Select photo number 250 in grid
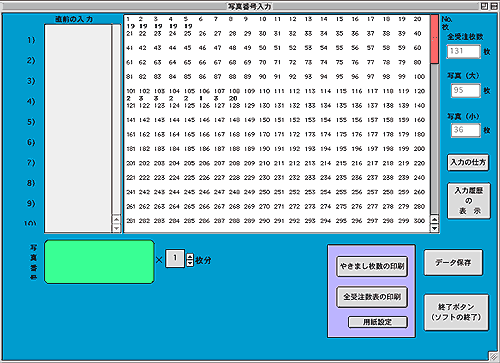 pyautogui.click(x=264, y=192)
